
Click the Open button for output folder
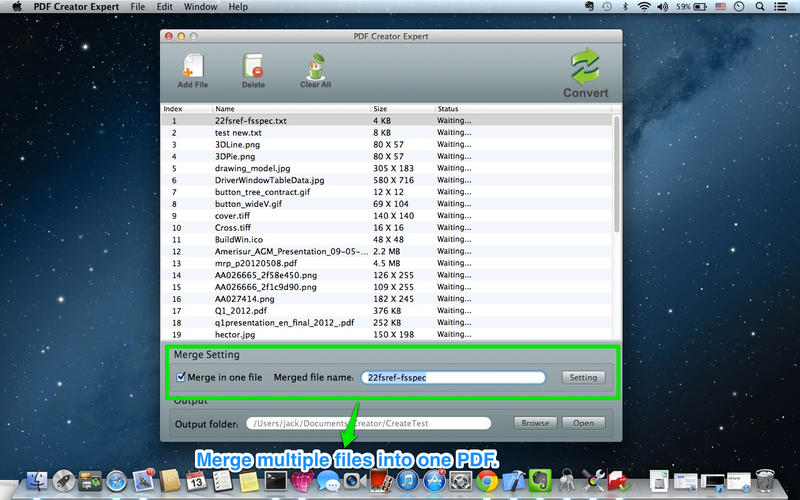(x=583, y=423)
